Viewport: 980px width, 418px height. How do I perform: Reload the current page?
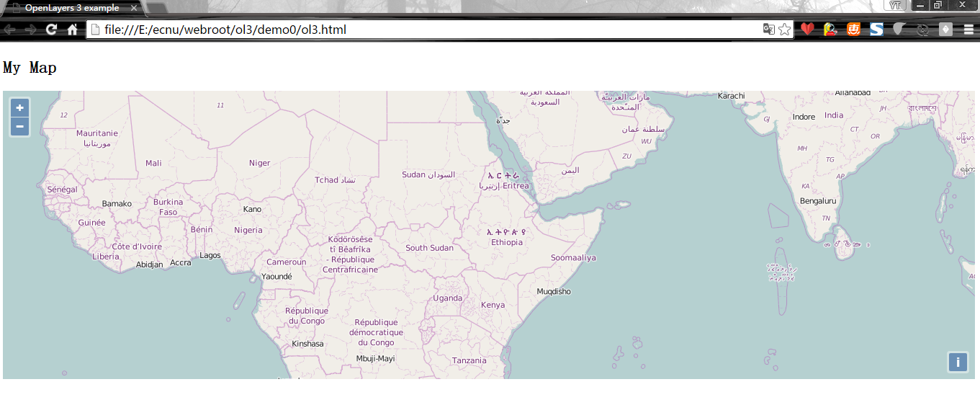click(51, 30)
